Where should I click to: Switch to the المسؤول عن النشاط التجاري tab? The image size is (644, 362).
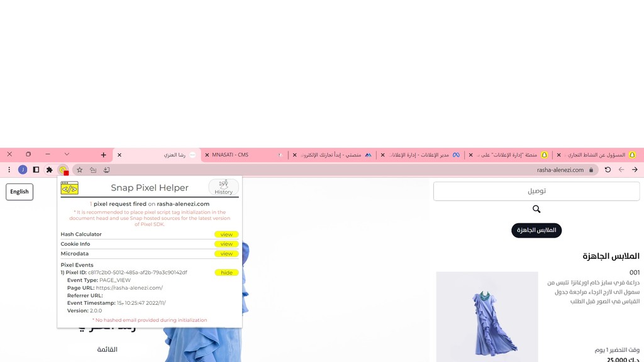click(x=596, y=155)
